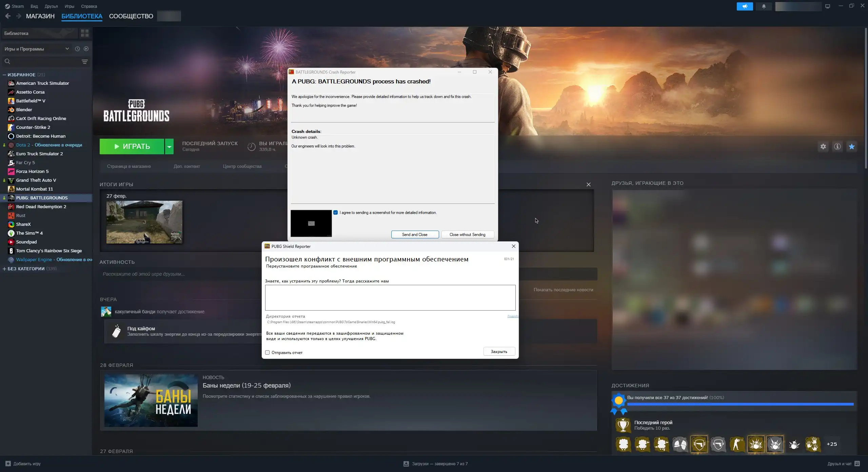This screenshot has width=868, height=472.
Task: Open the Центр сообщества tab
Action: click(242, 166)
